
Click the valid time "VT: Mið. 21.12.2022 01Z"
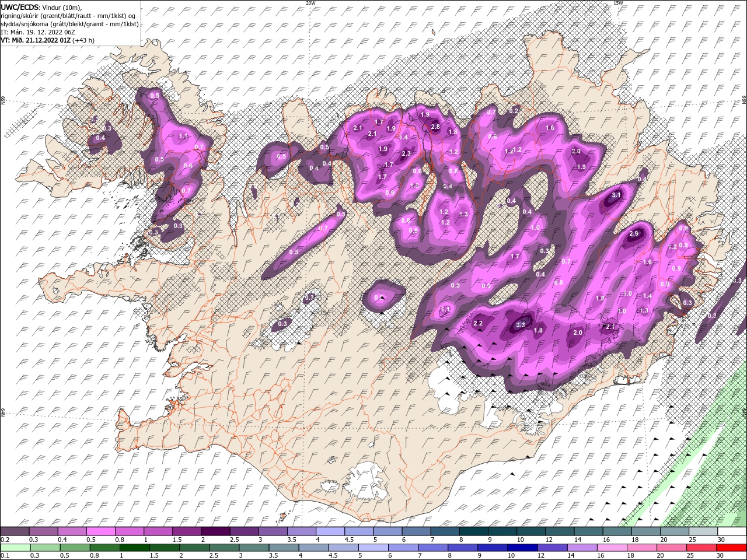click(36, 40)
